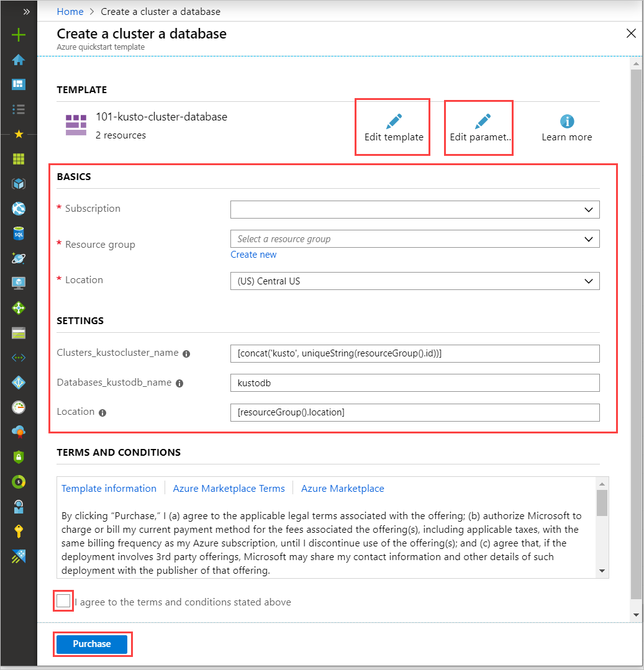The width and height of the screenshot is (644, 670).
Task: Open All resources green grid icon
Action: 19,159
